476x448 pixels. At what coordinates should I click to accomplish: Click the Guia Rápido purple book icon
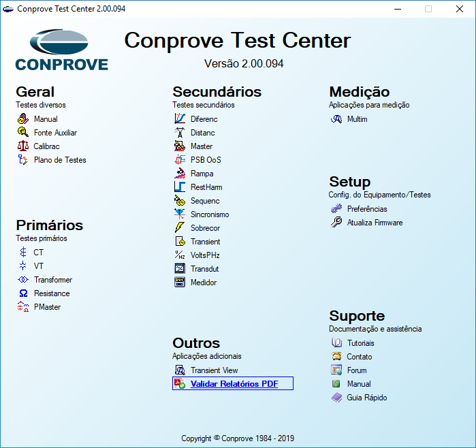[336, 398]
